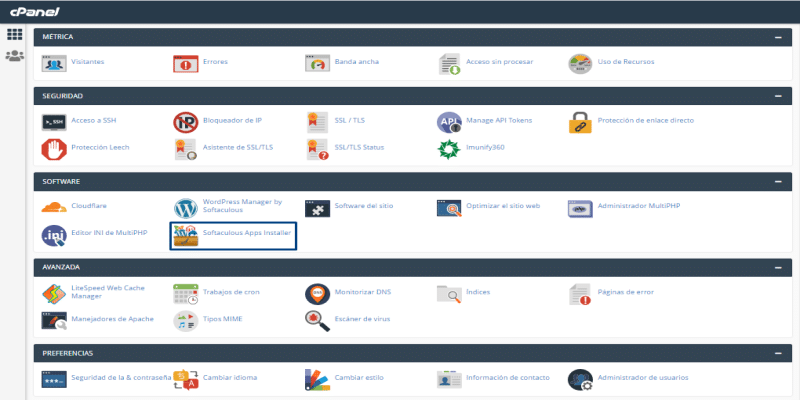Open the Manage API Tokens icon
Image resolution: width=800 pixels, height=400 pixels.
[449, 122]
